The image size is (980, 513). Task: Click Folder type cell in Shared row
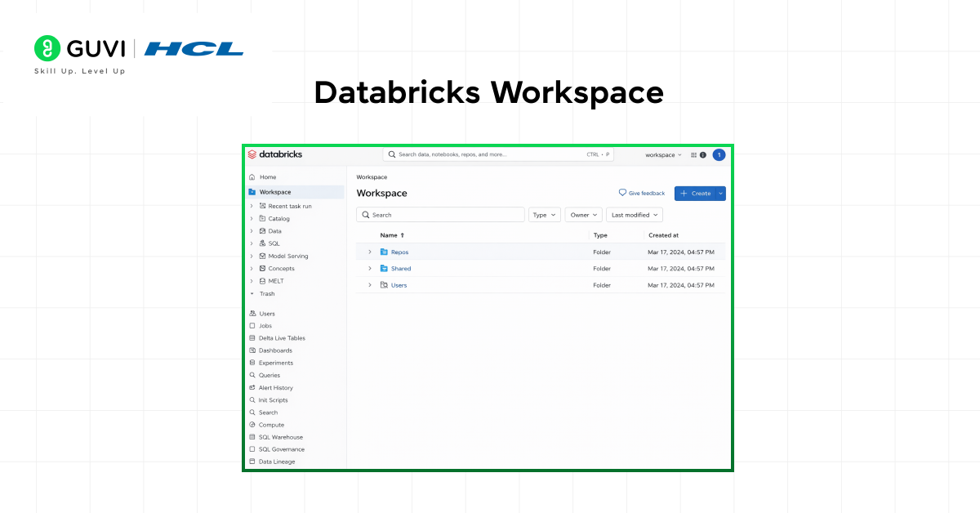pos(602,269)
